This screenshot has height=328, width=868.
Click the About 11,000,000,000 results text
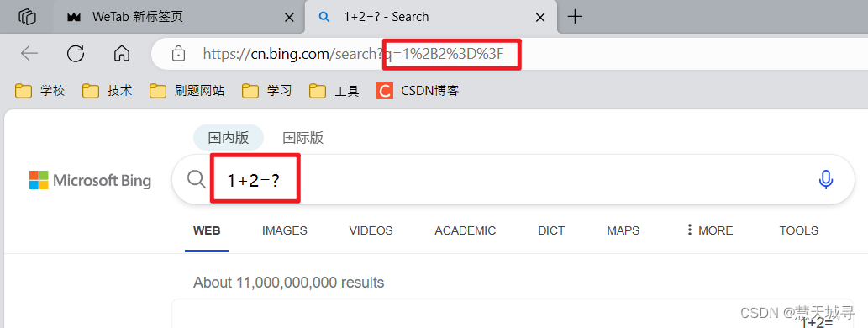(288, 283)
